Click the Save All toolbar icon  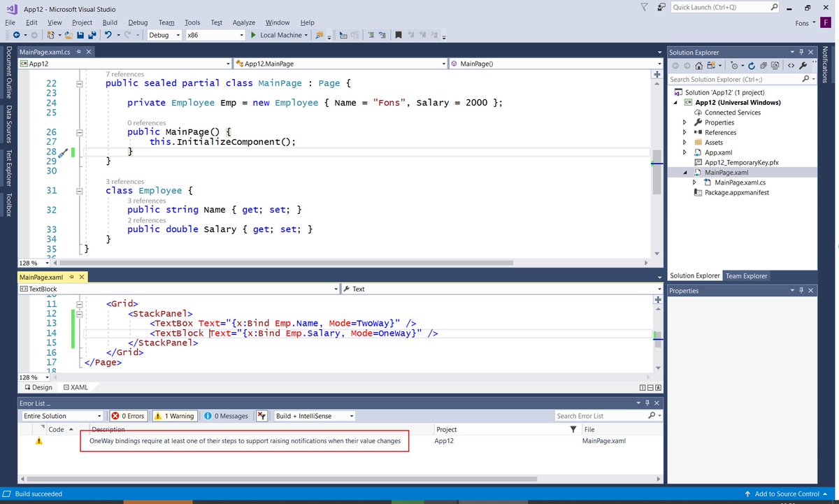(x=94, y=34)
